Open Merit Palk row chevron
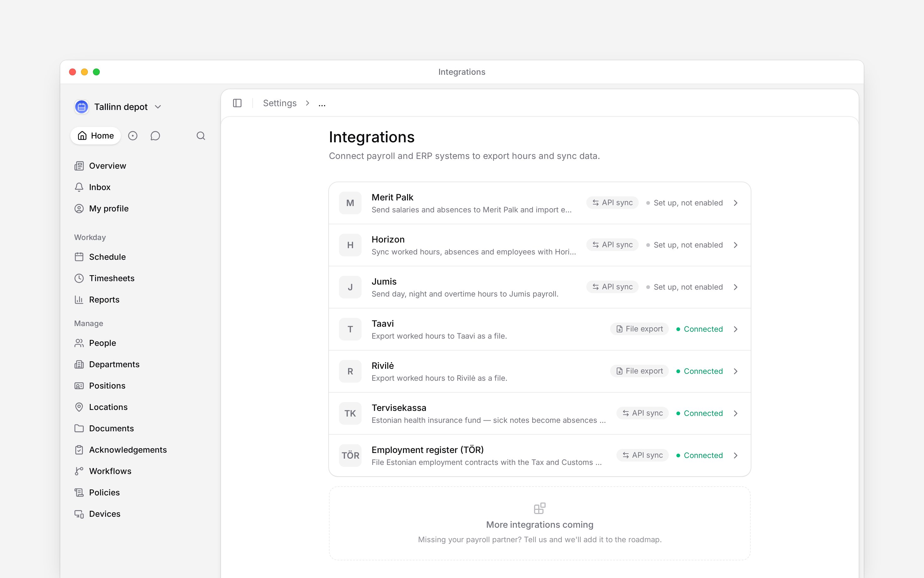 click(735, 203)
